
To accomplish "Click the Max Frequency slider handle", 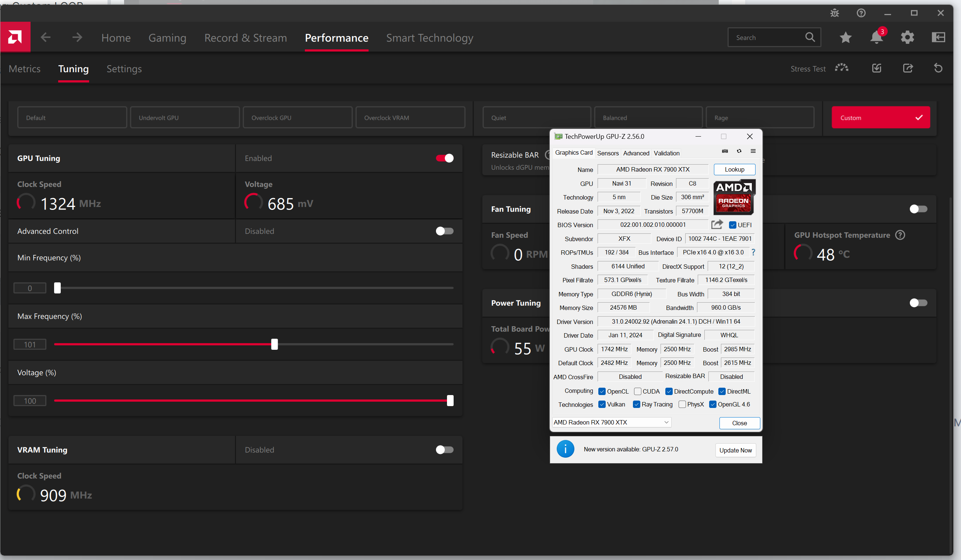I will coord(275,344).
